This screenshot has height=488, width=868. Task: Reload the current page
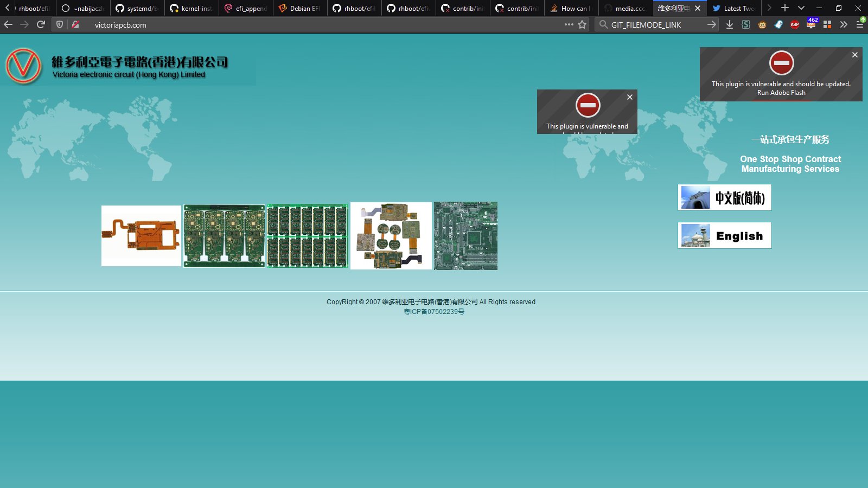[41, 24]
